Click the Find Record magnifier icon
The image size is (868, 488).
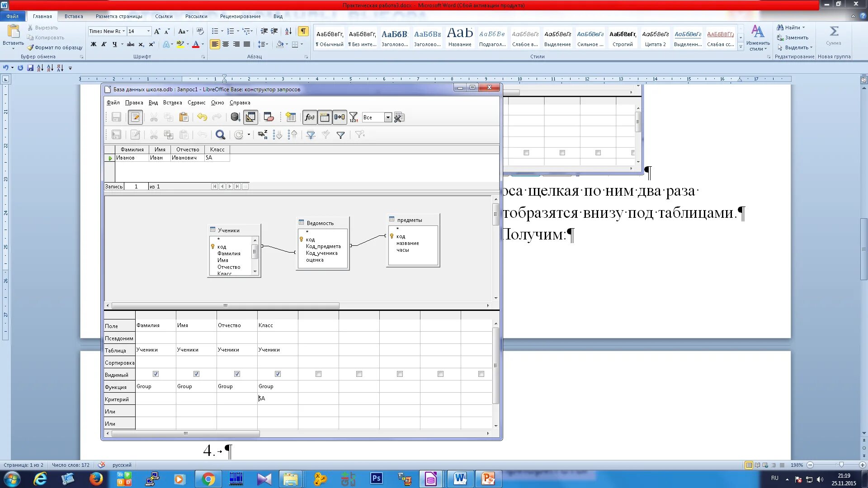221,135
